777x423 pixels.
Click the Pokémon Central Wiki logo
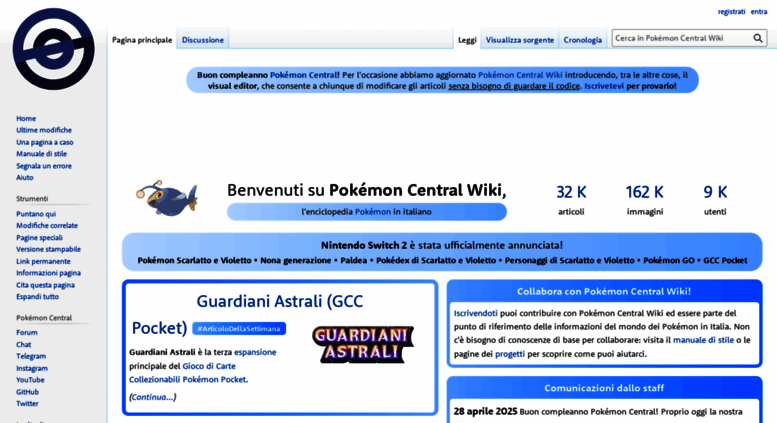[x=54, y=49]
